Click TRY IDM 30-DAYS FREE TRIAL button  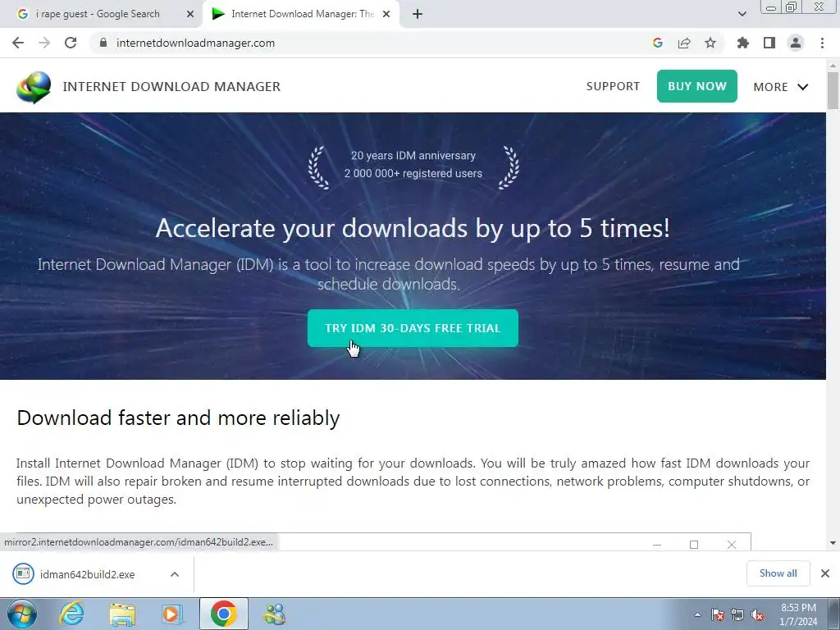413,328
